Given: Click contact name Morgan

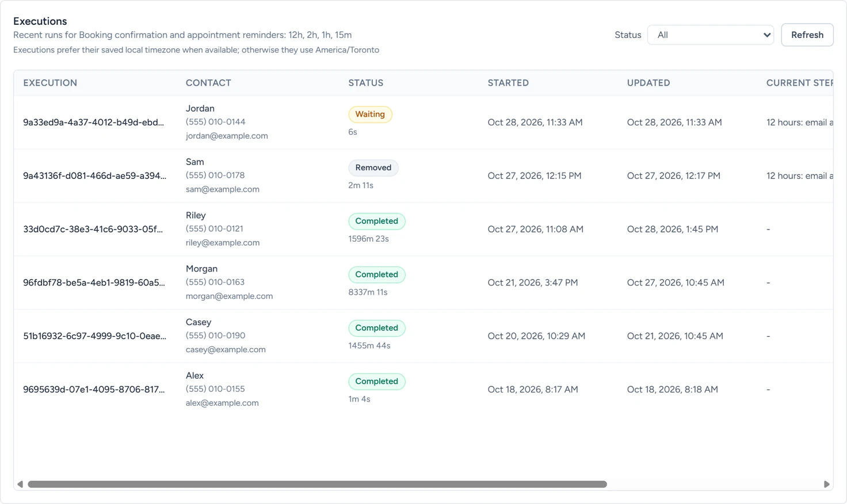Looking at the screenshot, I should 201,269.
